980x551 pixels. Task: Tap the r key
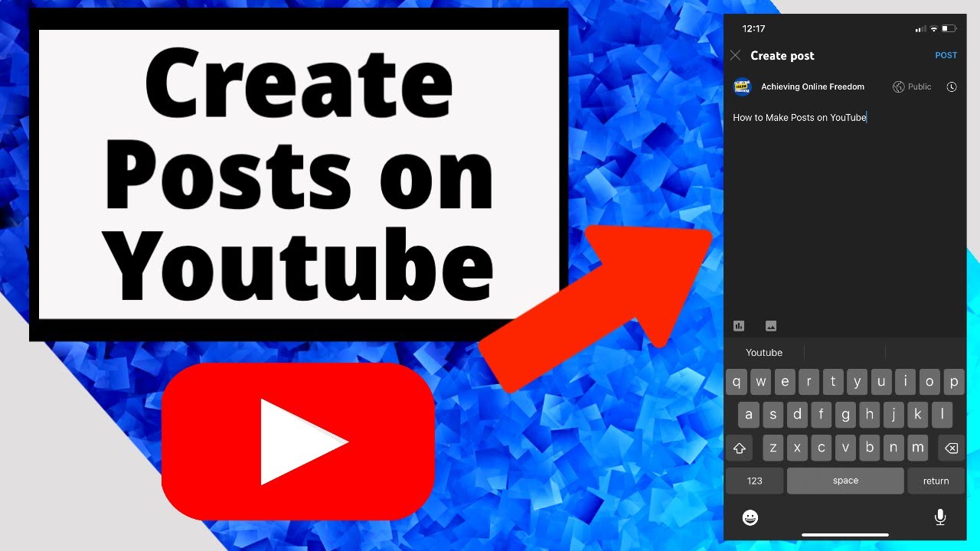(x=808, y=381)
